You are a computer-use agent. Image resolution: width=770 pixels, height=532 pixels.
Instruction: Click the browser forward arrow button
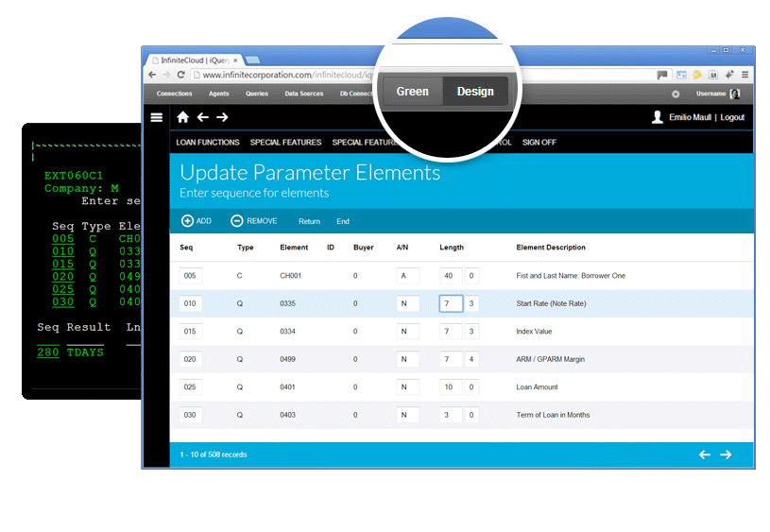[x=166, y=75]
